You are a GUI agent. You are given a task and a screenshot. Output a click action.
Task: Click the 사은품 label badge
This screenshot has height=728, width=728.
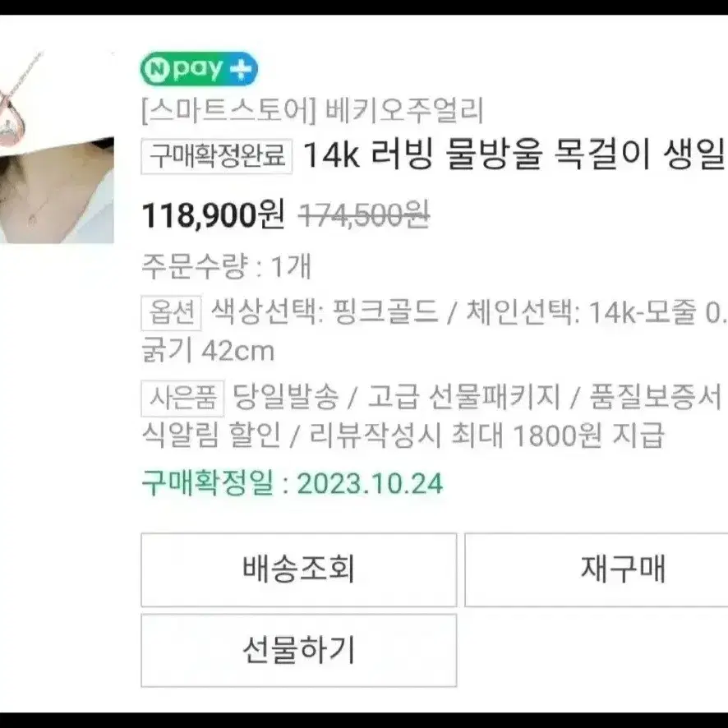[x=182, y=398]
